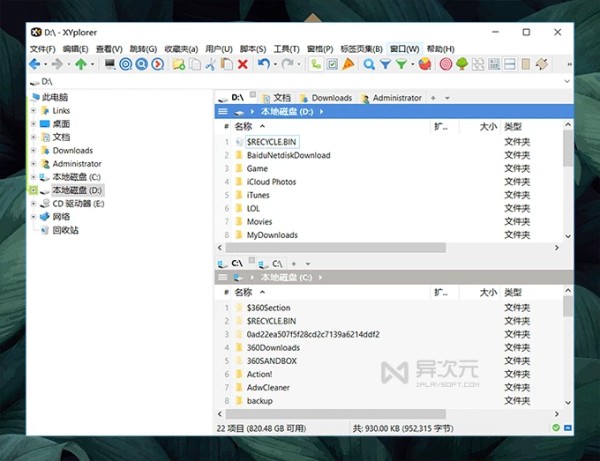Screen dimensions: 600x461
Task: Click the Cut scissors icon
Action: (x=210, y=64)
